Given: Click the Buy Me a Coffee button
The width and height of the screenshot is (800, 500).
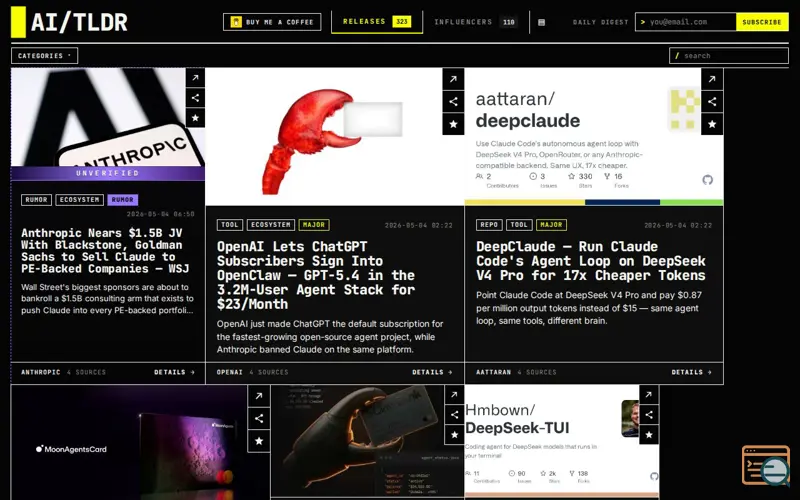Looking at the screenshot, I should 272,22.
